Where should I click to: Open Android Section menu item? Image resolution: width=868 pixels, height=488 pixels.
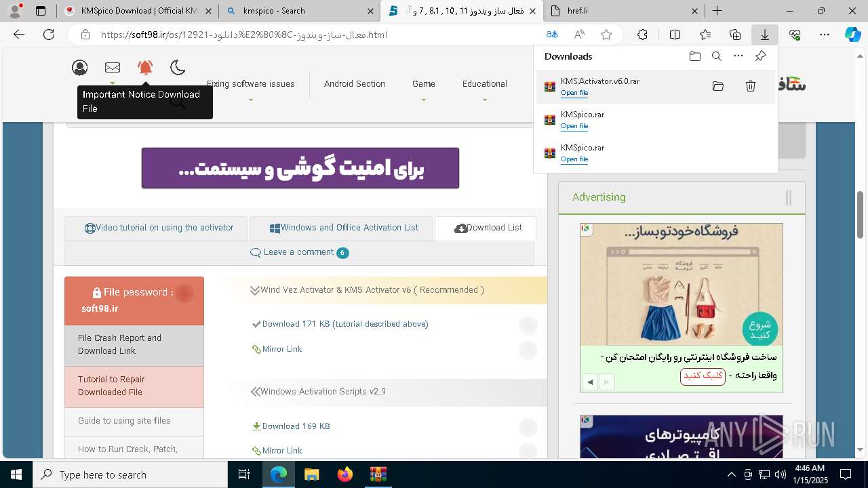(x=355, y=84)
